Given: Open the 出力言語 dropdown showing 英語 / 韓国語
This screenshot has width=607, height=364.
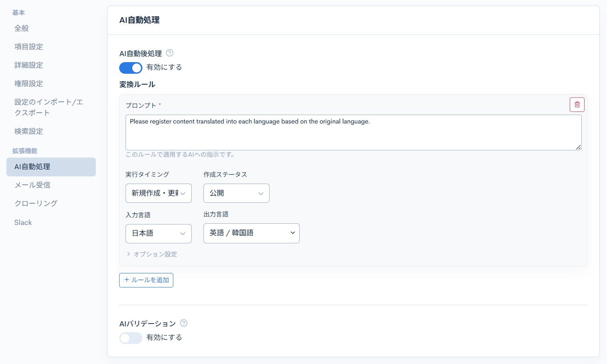Looking at the screenshot, I should pos(252,233).
